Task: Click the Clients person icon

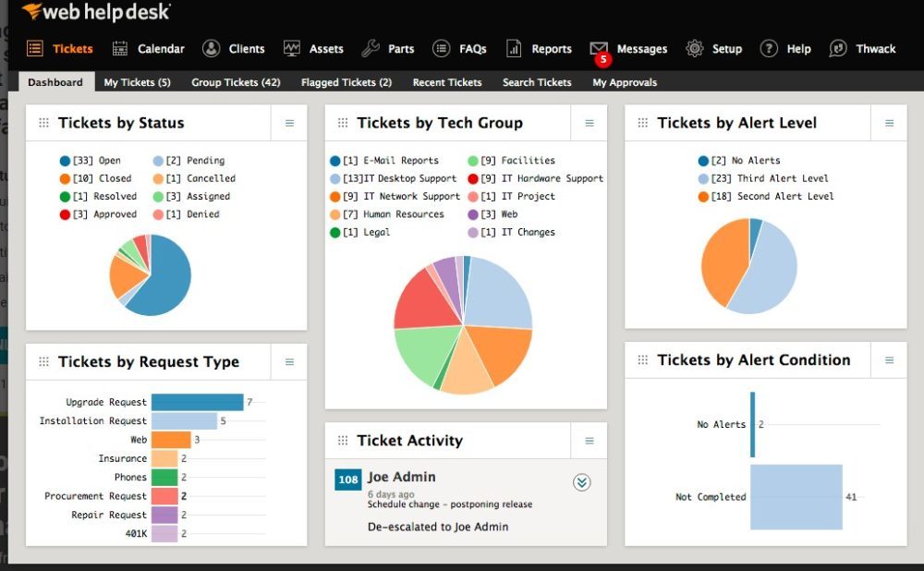Action: (x=212, y=49)
